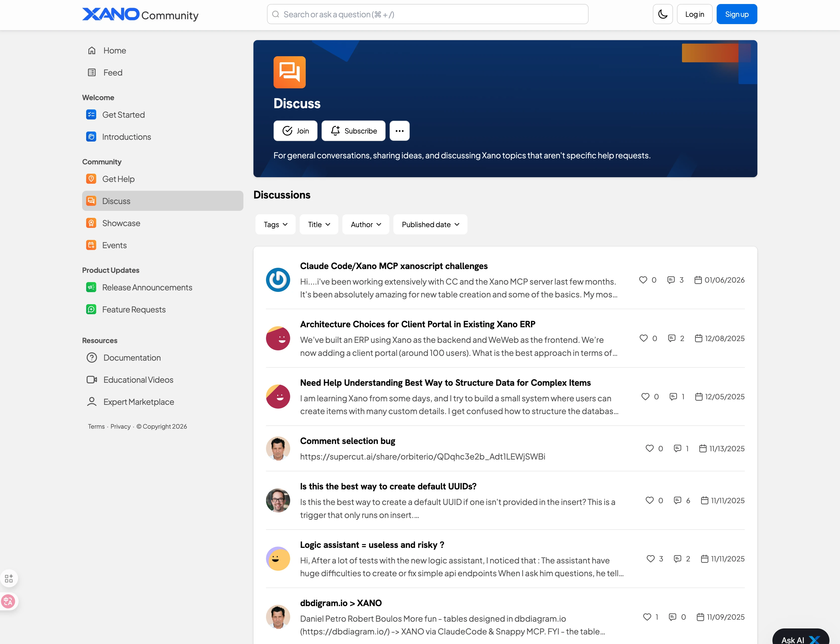Open the Comment selection bug author avatar

[278, 448]
